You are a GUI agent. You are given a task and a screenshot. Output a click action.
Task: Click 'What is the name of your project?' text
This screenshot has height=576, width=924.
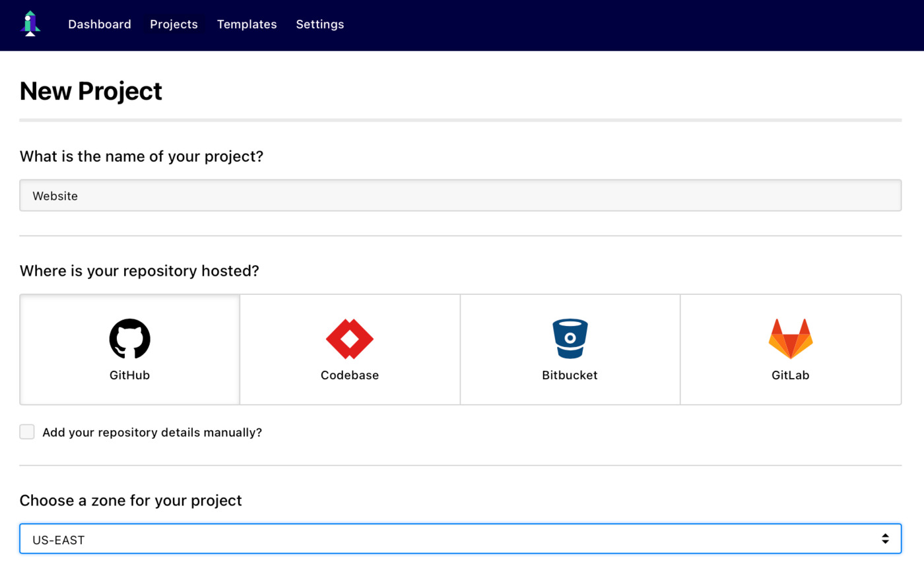click(141, 156)
